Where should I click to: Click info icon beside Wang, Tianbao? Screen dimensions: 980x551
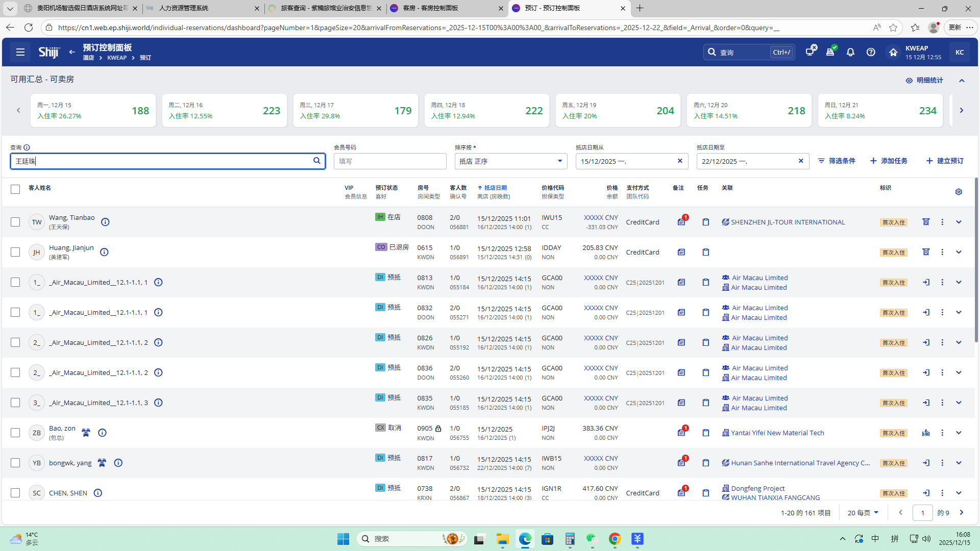(105, 222)
